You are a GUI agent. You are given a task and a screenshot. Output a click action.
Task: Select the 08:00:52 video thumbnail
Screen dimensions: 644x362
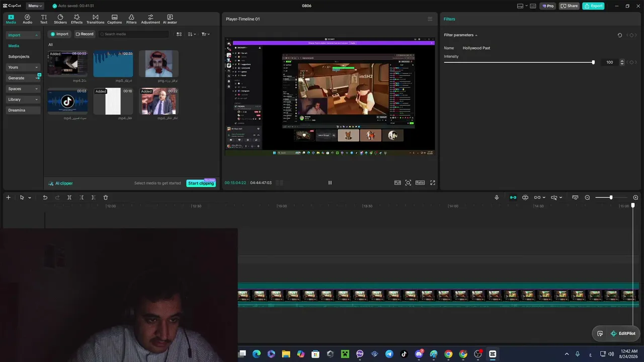(x=67, y=63)
